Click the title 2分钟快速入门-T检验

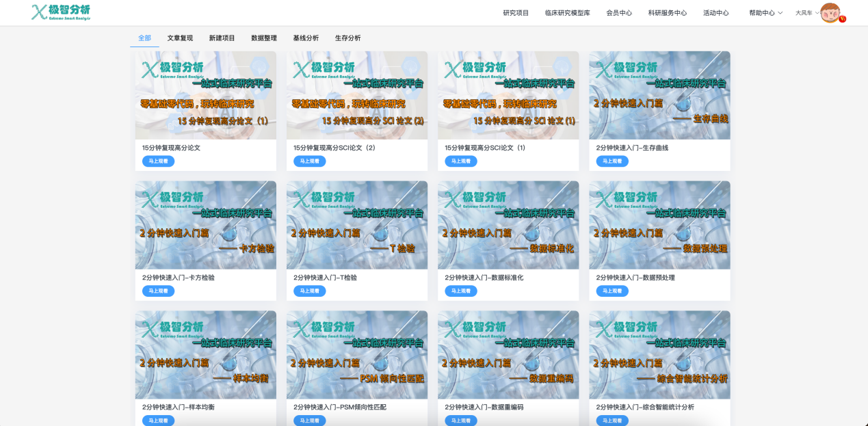coord(325,278)
